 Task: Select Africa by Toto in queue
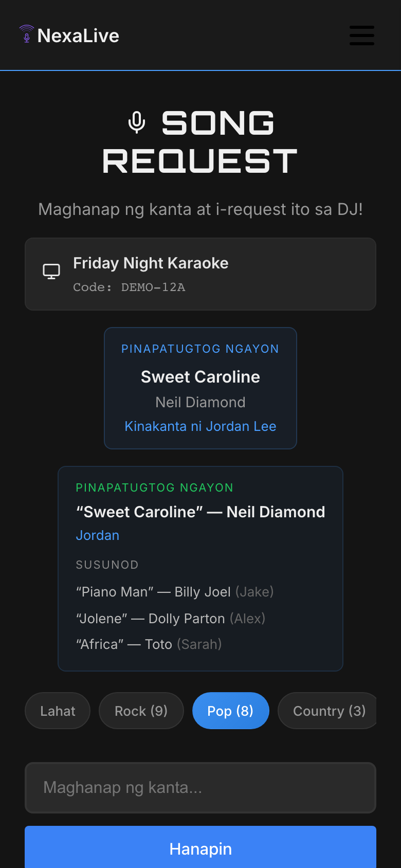[149, 644]
